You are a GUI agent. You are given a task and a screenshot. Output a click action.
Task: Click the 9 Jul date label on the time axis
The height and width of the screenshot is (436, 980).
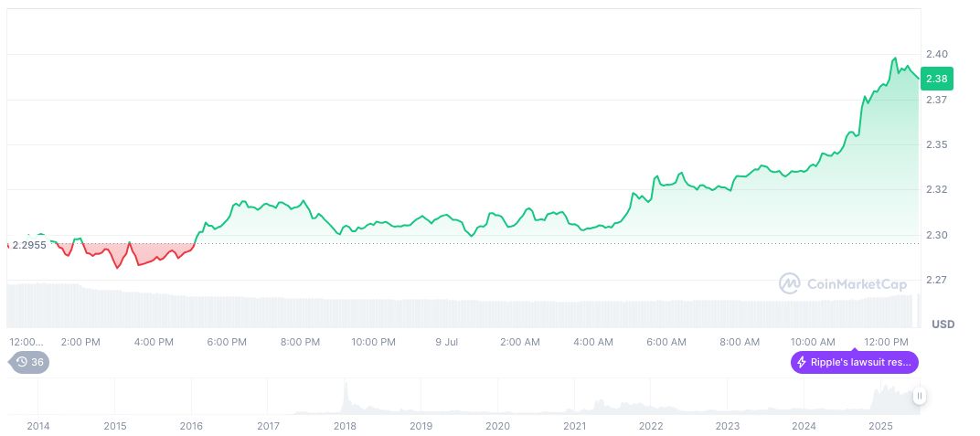(446, 342)
